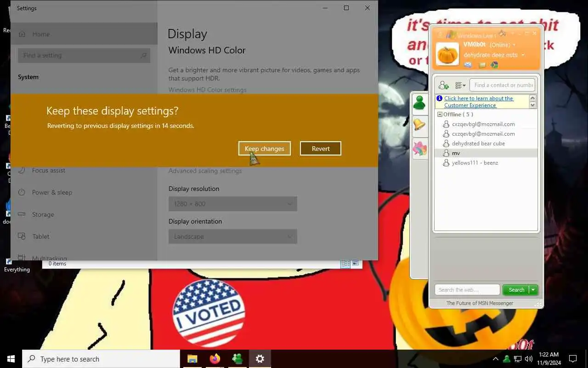The height and width of the screenshot is (368, 588).
Task: Open the Online status dropdown next to VM0b0t
Action: point(514,45)
